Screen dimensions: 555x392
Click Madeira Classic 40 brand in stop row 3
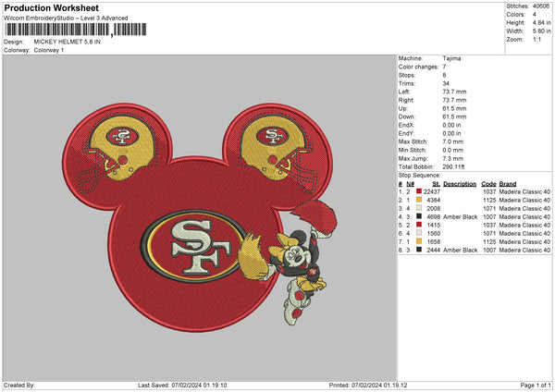[x=524, y=208]
